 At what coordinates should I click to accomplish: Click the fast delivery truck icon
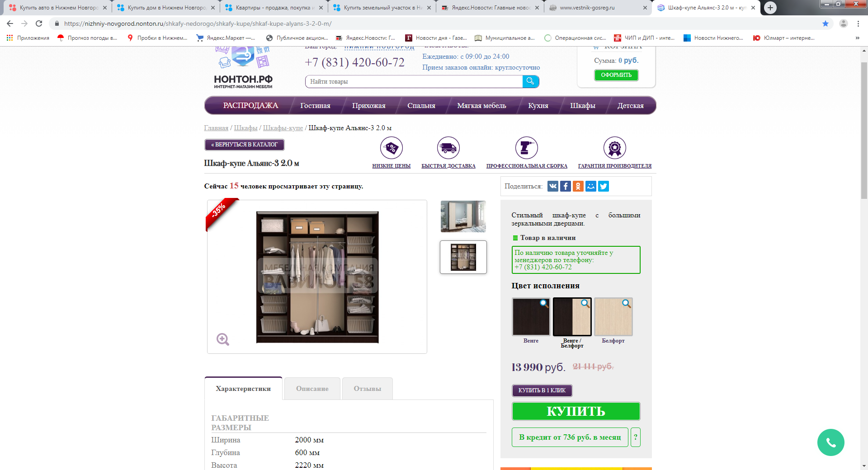coord(448,148)
